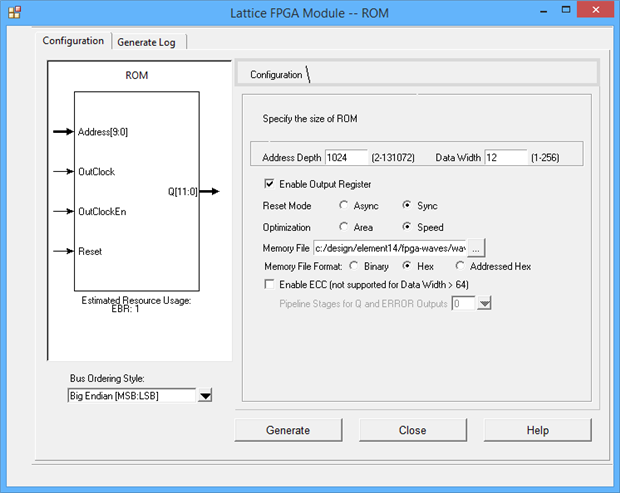Browse for memory file with ellipsis button
Screen dimensions: 620x493
476,249
